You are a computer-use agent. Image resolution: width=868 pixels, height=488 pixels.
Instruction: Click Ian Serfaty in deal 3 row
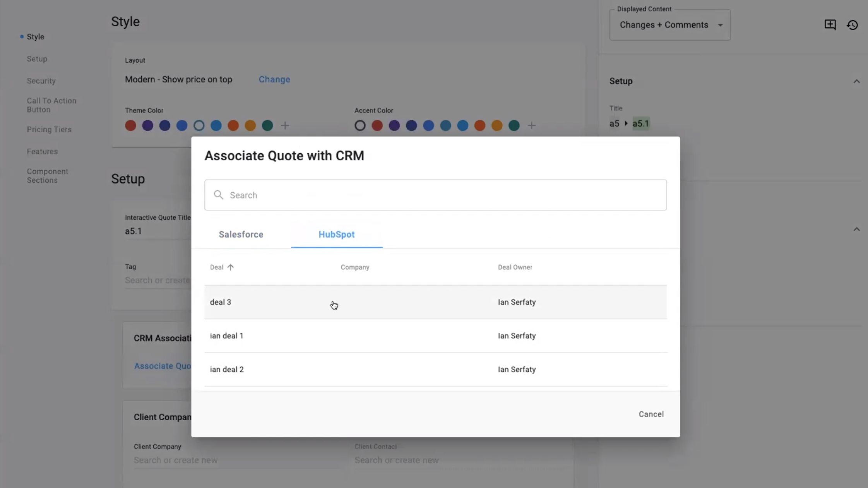pos(517,302)
